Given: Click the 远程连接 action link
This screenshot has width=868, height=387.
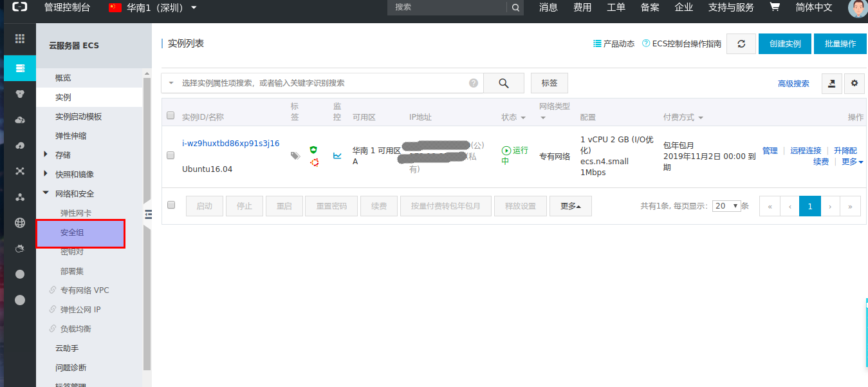Looking at the screenshot, I should [806, 151].
